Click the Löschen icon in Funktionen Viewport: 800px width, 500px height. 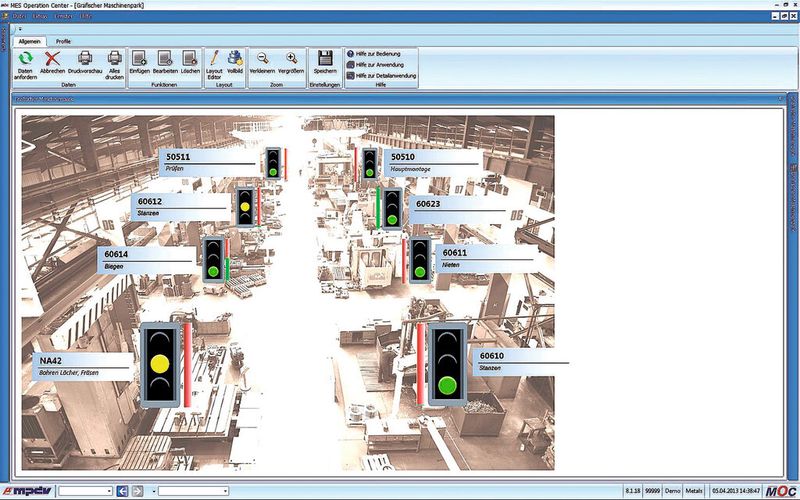tap(190, 58)
